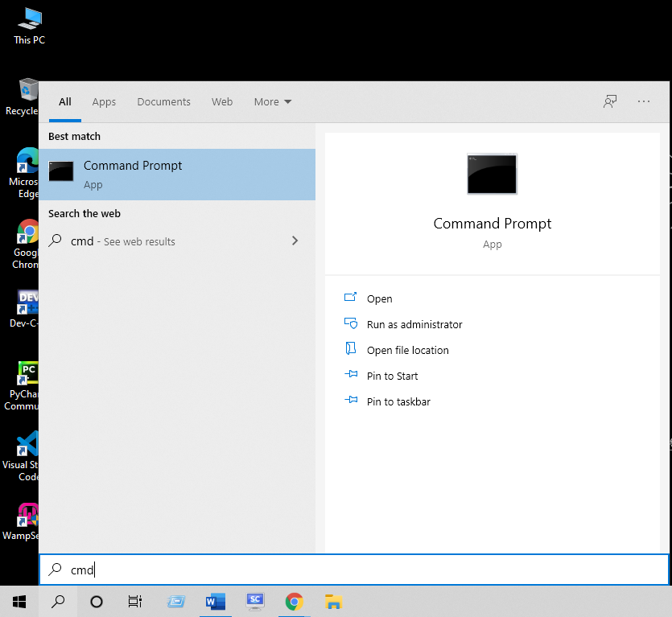Launch Word from the taskbar
The image size is (672, 617).
(216, 601)
